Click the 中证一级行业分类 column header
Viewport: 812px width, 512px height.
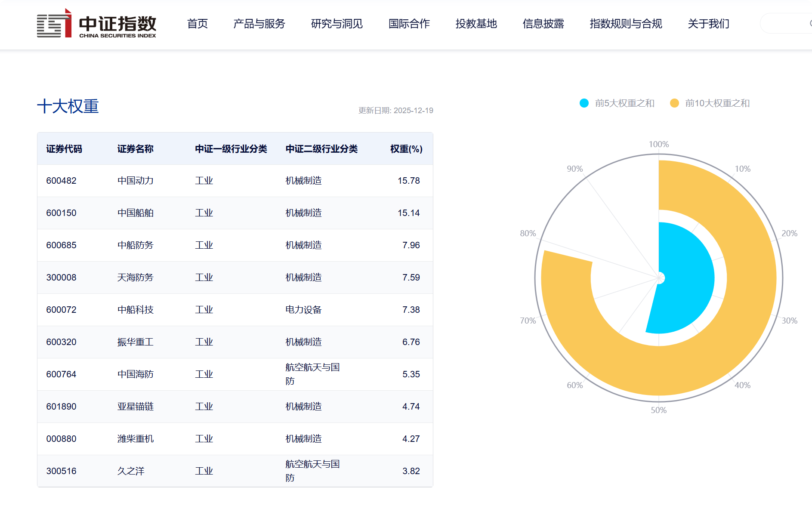pos(231,149)
